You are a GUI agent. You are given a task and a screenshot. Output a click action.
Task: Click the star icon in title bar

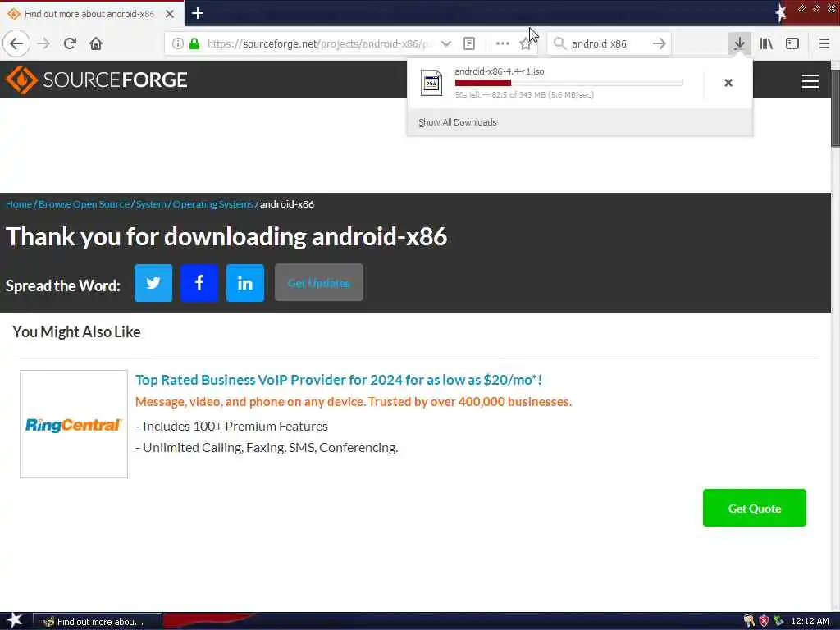coord(781,12)
